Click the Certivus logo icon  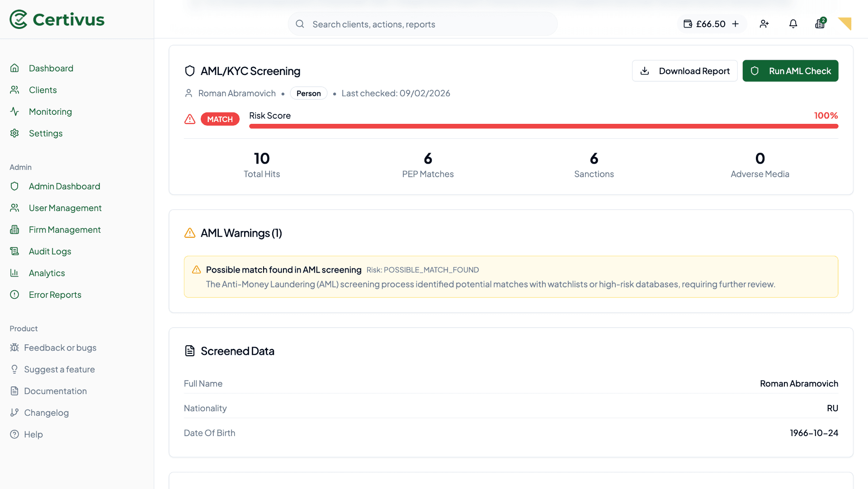coord(19,19)
